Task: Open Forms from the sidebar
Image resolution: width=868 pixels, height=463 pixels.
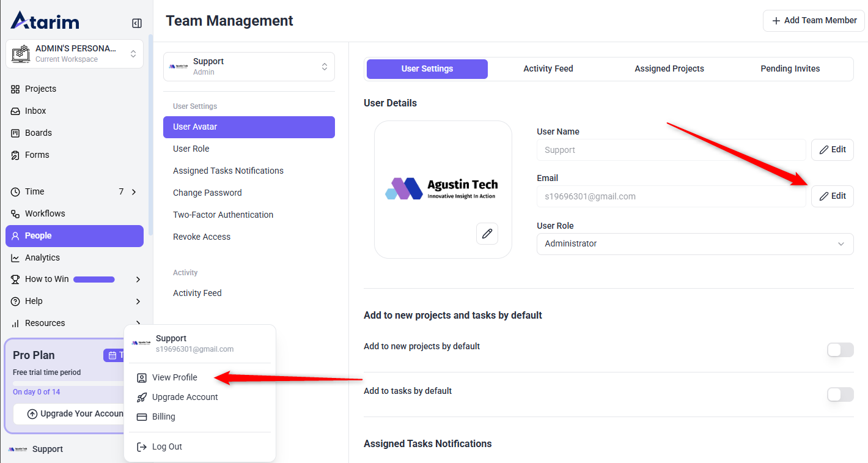Action: (37, 155)
